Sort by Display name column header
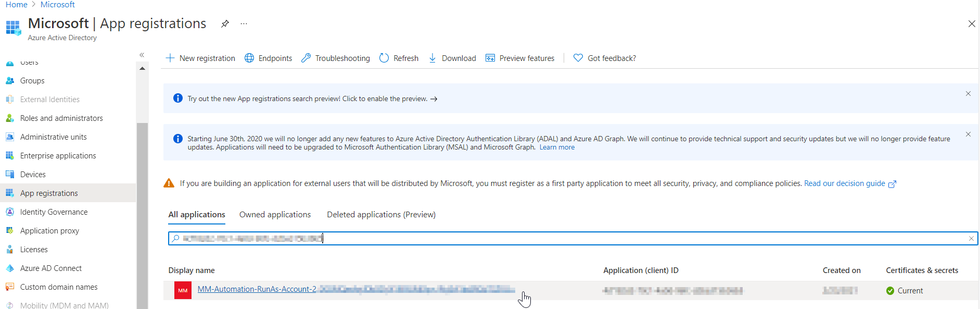Viewport: 980px width, 309px height. point(192,270)
